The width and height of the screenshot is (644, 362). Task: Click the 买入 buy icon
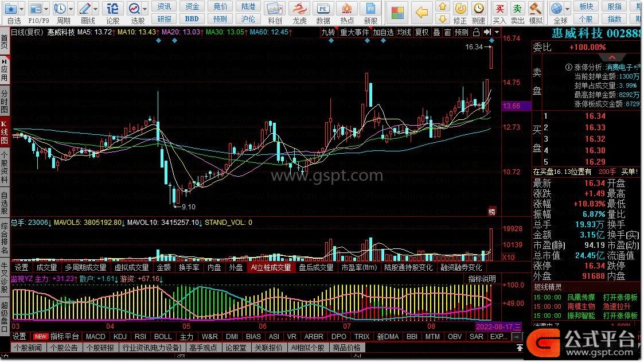click(x=499, y=9)
